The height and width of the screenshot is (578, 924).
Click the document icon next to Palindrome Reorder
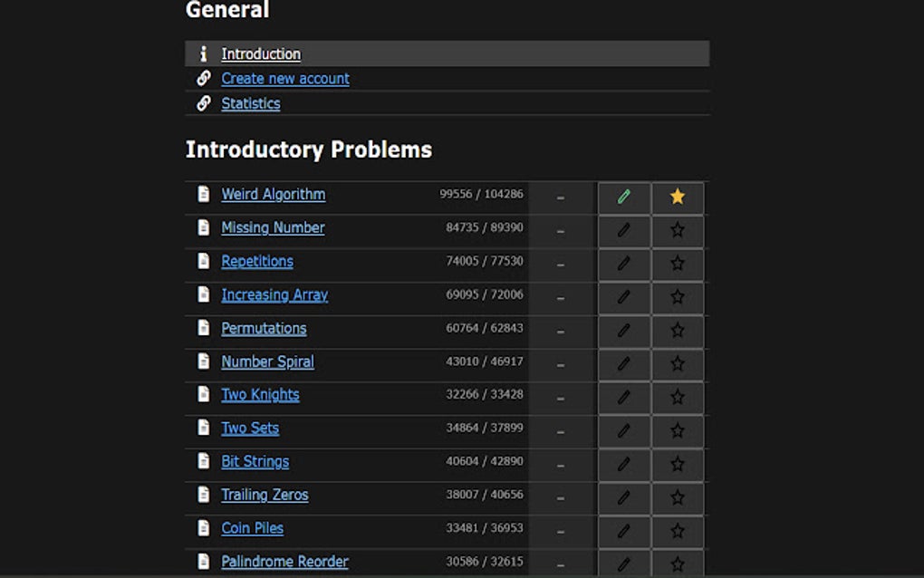tap(205, 564)
